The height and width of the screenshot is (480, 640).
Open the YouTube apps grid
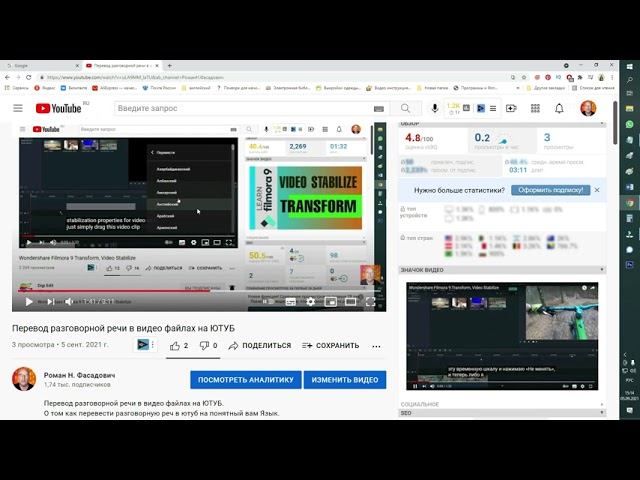pos(535,108)
